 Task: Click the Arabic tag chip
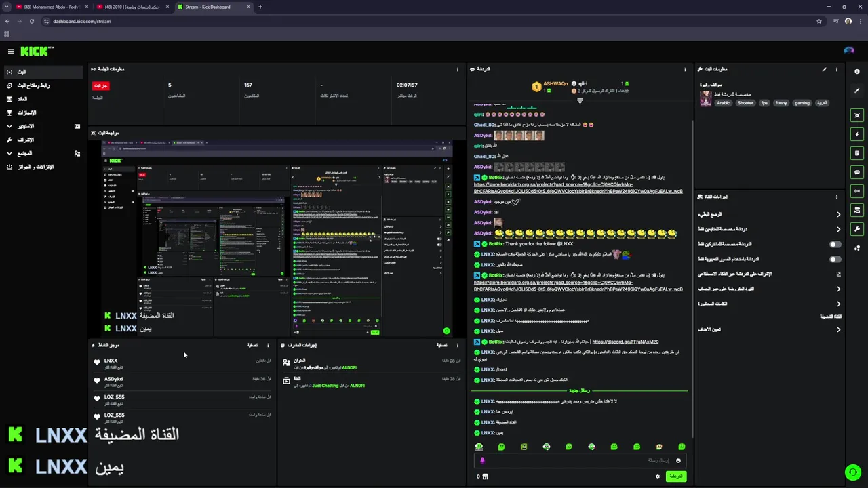724,103
